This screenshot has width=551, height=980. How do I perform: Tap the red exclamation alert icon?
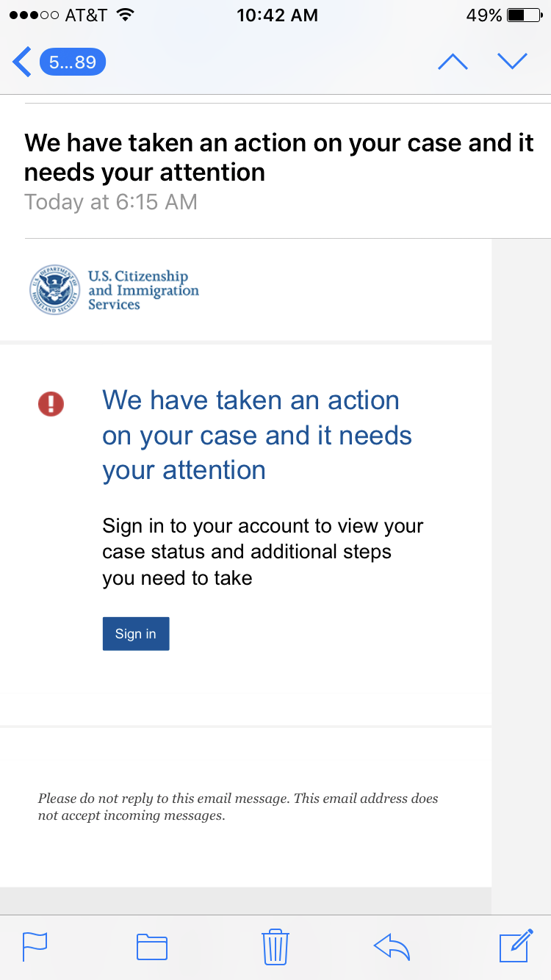pos(51,403)
